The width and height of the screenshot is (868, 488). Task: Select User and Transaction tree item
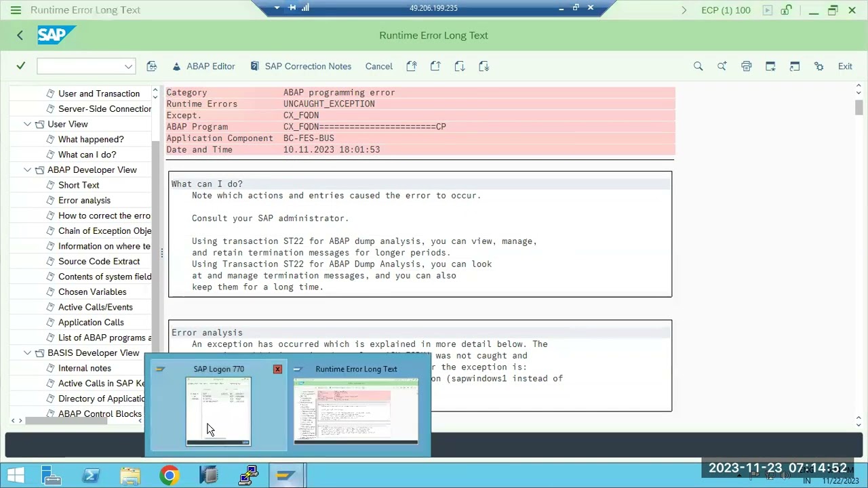(x=99, y=94)
